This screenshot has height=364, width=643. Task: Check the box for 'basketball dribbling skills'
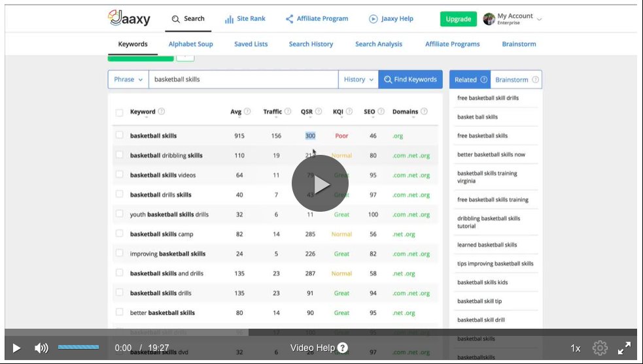tap(119, 154)
